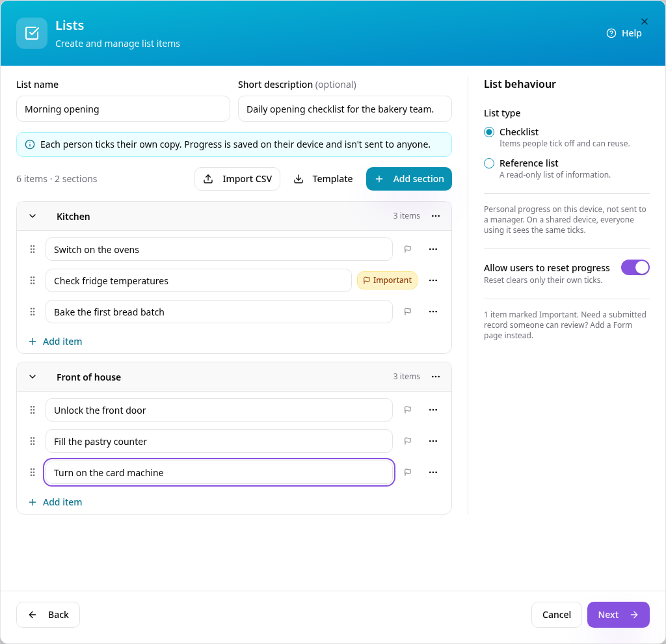Close the Lists dialog with the X
Viewport: 666px width, 644px height.
[x=644, y=21]
